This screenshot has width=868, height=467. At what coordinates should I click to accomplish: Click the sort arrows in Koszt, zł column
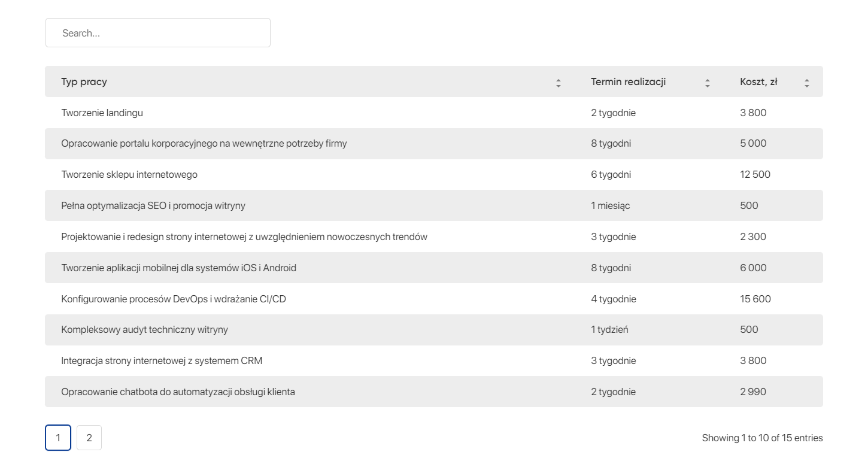(x=807, y=84)
